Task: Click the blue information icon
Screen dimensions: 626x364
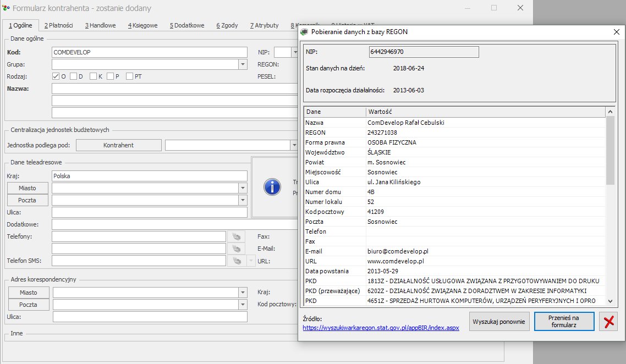Action: pos(272,186)
